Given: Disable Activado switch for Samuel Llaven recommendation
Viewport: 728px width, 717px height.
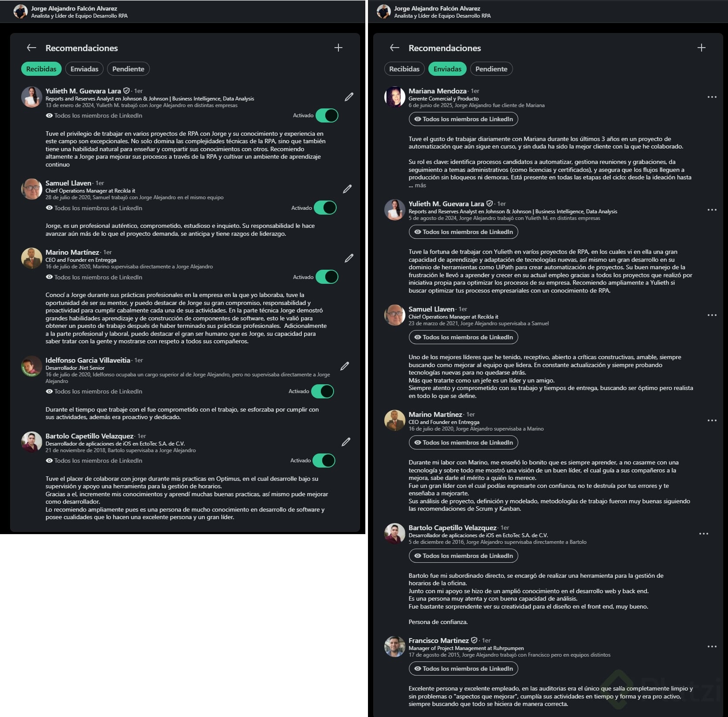Looking at the screenshot, I should tap(325, 208).
